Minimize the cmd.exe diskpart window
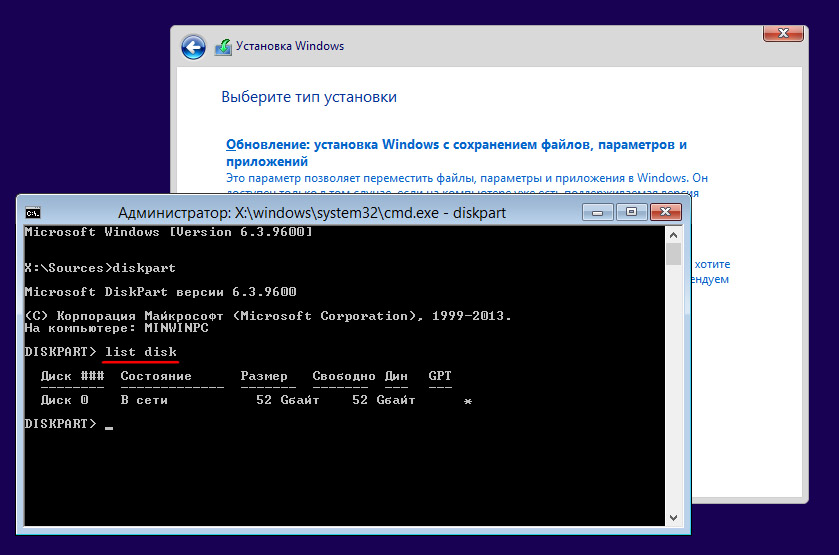839x555 pixels. tap(598, 212)
